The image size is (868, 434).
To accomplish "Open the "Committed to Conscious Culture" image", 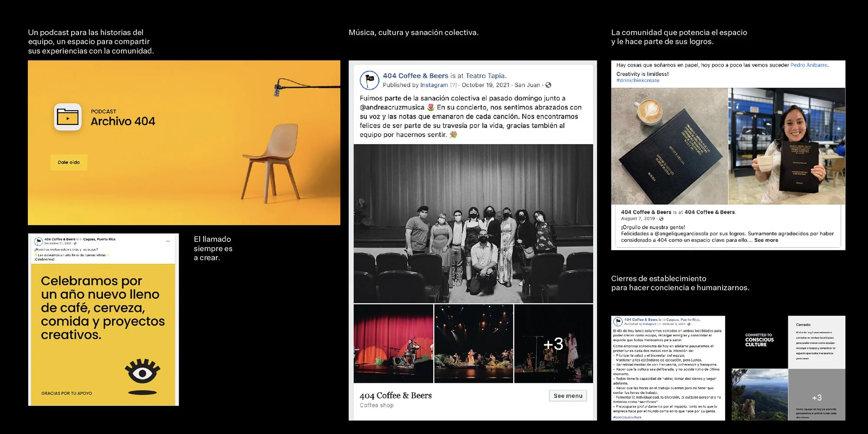I will 759,342.
